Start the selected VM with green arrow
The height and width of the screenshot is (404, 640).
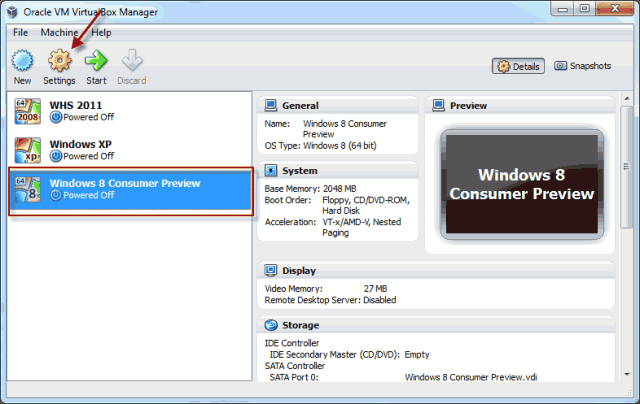(x=96, y=60)
